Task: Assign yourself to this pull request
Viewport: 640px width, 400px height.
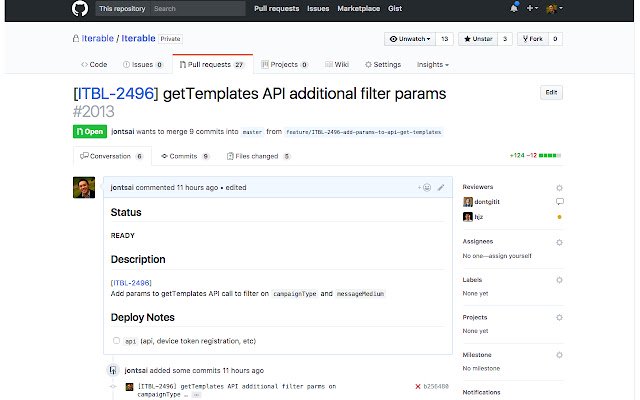Action: 510,256
